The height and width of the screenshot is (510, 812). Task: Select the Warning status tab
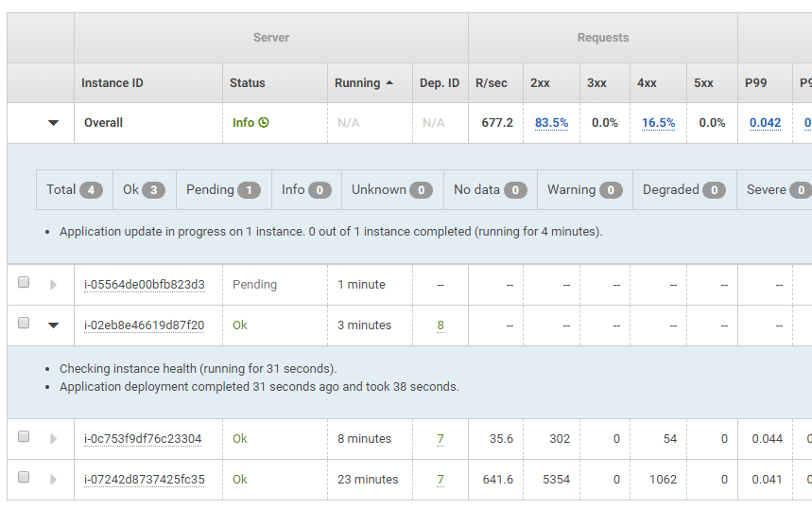coord(585,189)
